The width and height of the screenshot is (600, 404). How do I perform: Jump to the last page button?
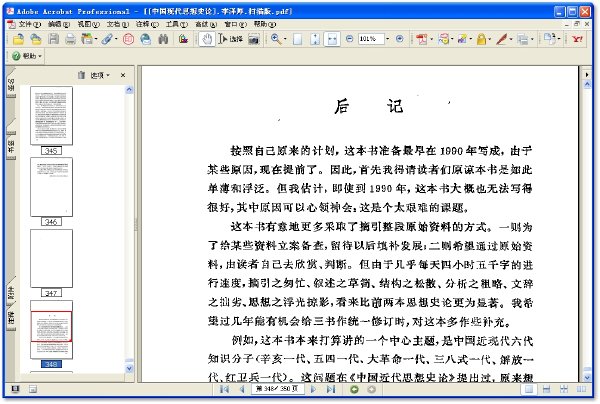point(331,389)
